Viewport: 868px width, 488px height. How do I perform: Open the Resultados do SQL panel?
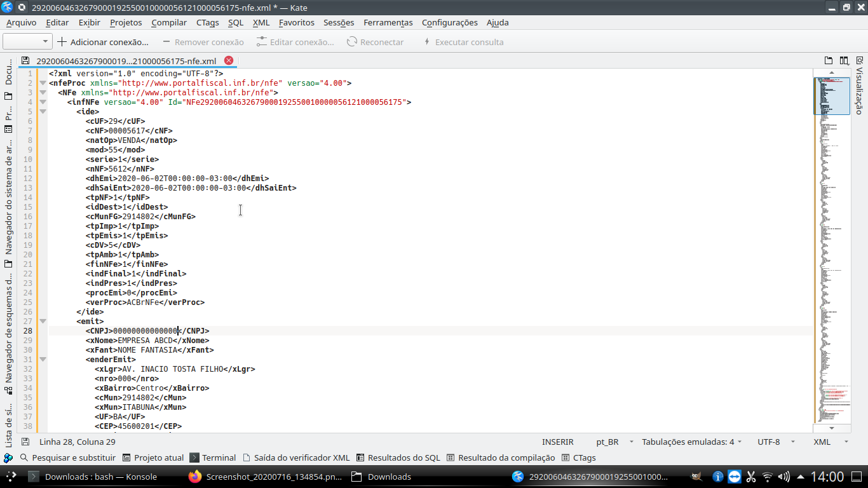398,457
